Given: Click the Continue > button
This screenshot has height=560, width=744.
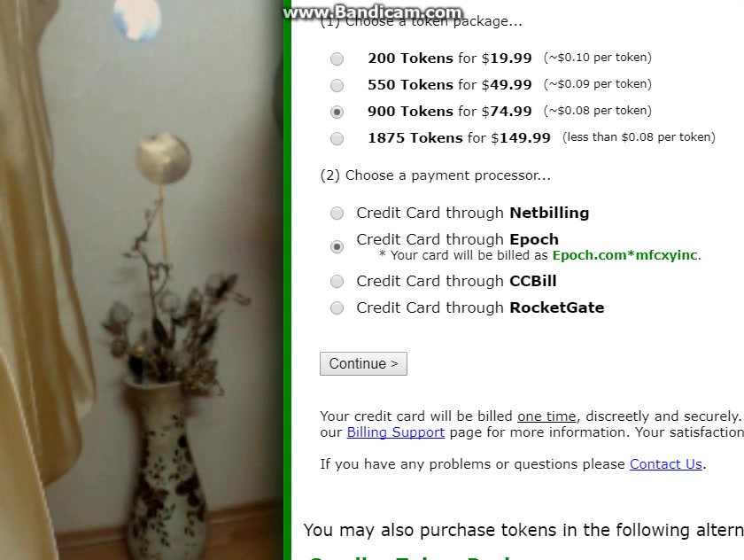Looking at the screenshot, I should pos(363,363).
